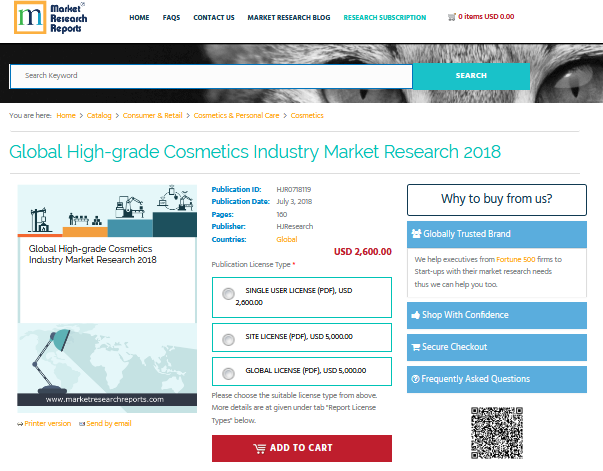Open the FAQs menu item

point(171,18)
